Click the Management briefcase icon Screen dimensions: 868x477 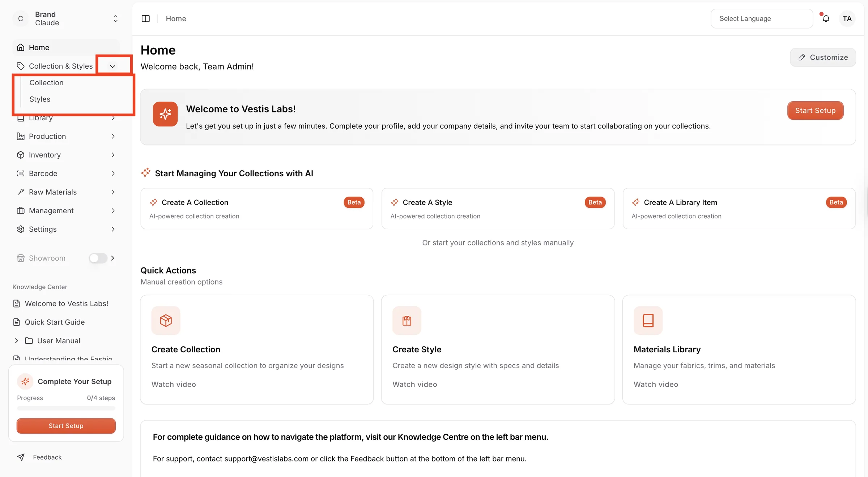(x=21, y=211)
